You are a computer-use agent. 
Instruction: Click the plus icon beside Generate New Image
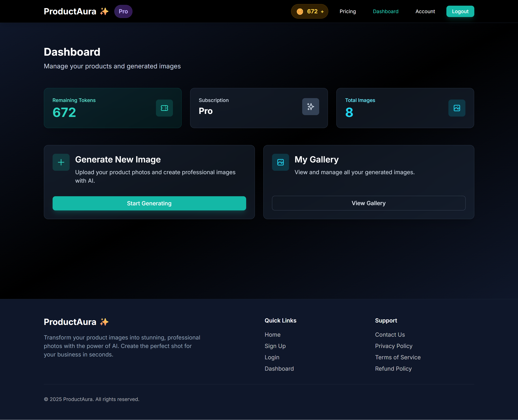(61, 162)
